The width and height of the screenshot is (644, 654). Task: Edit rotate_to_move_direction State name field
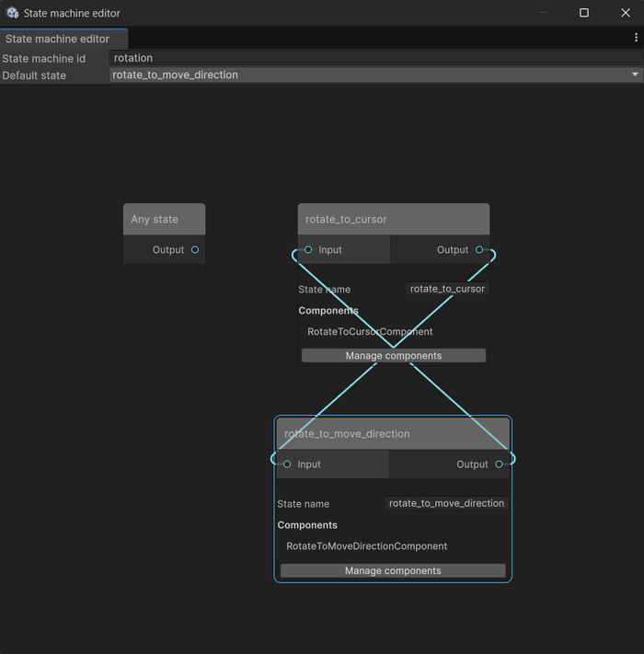pos(446,504)
